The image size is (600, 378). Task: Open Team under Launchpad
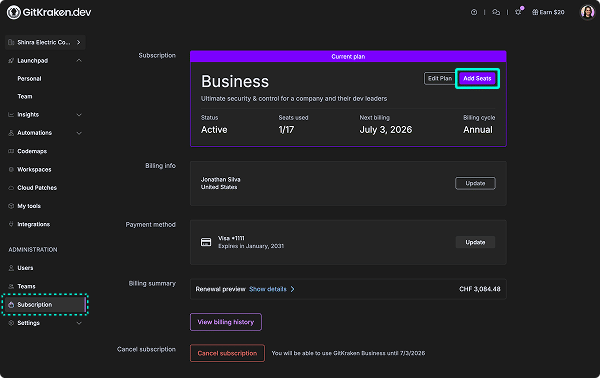pos(25,96)
